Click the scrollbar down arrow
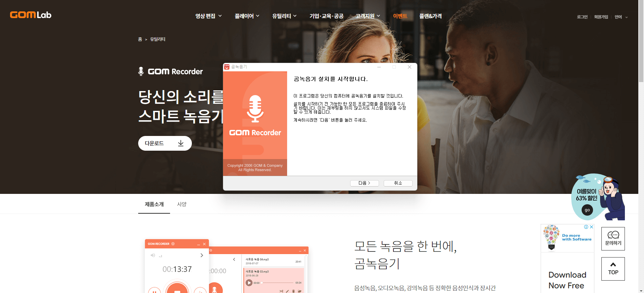644x293 pixels. click(x=641, y=291)
